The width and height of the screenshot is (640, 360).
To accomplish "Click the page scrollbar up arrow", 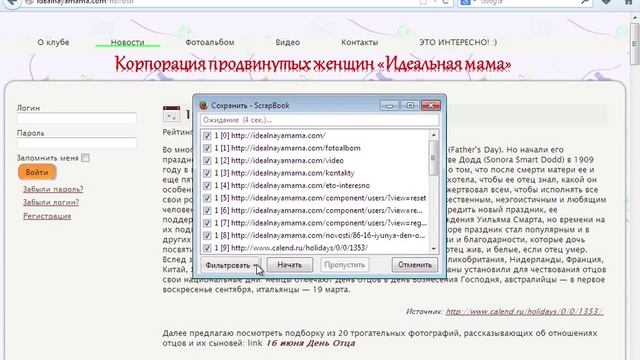I will (635, 18).
